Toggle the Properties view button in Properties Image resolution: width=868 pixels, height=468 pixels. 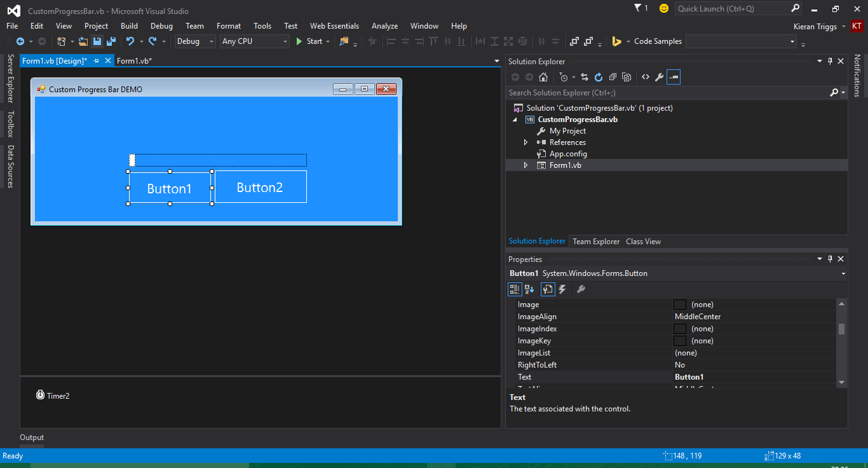pyautogui.click(x=548, y=289)
